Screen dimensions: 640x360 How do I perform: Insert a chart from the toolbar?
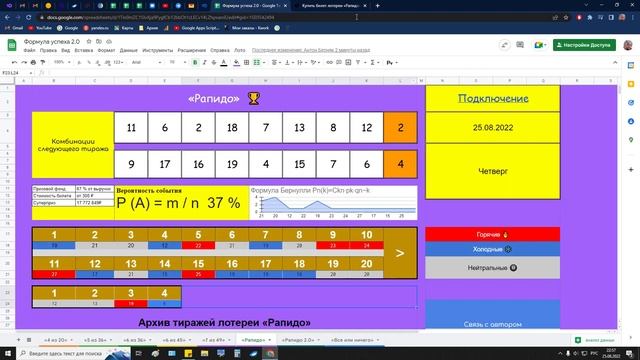coord(348,62)
